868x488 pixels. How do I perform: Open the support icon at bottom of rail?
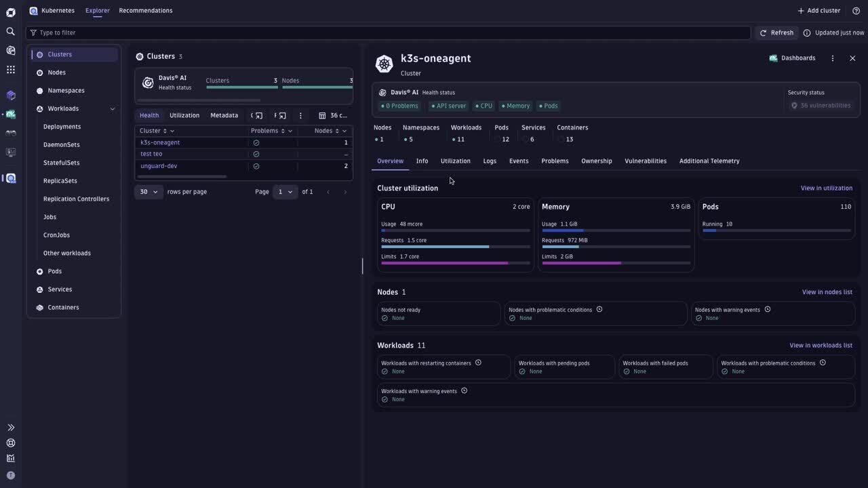click(x=10, y=443)
